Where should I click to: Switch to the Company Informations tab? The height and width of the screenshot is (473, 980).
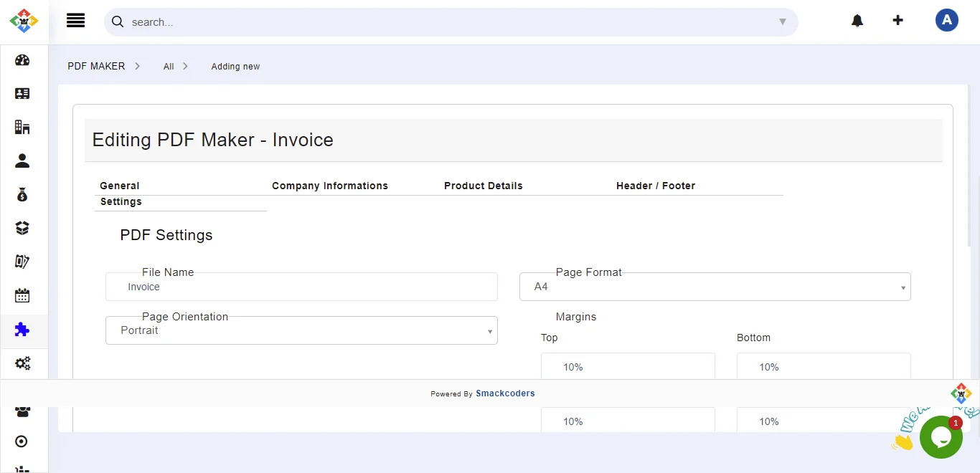pyautogui.click(x=330, y=186)
